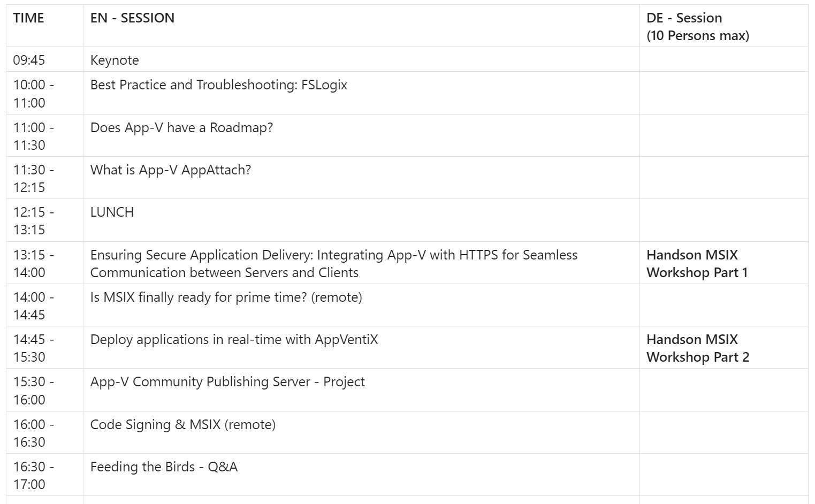The image size is (815, 504).
Task: Select Code Signing & MSIX (remote) session
Action: pyautogui.click(x=183, y=425)
